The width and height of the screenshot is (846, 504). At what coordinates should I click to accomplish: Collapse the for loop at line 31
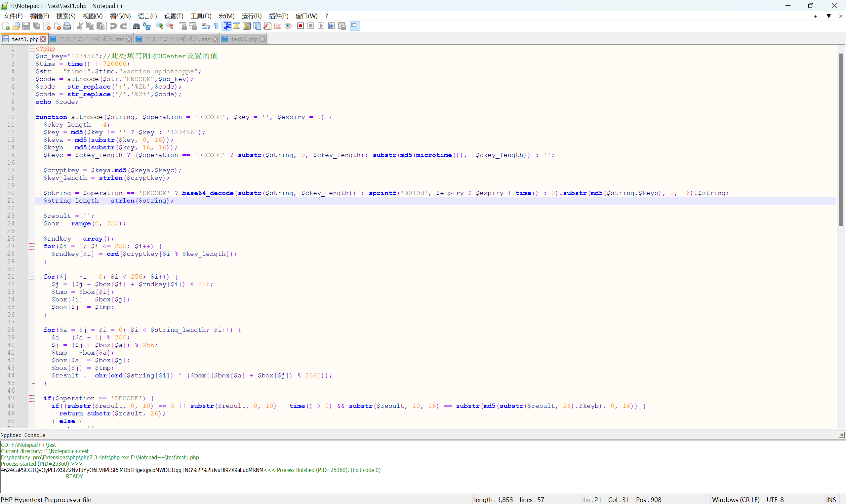click(32, 277)
